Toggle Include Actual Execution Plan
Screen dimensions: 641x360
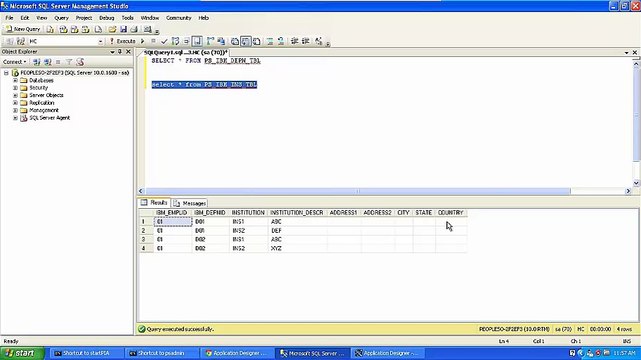pos(210,41)
